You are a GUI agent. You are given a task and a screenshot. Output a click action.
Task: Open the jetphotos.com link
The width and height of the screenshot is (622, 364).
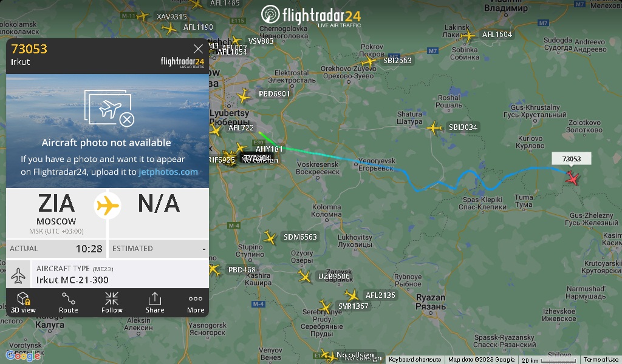[168, 172]
